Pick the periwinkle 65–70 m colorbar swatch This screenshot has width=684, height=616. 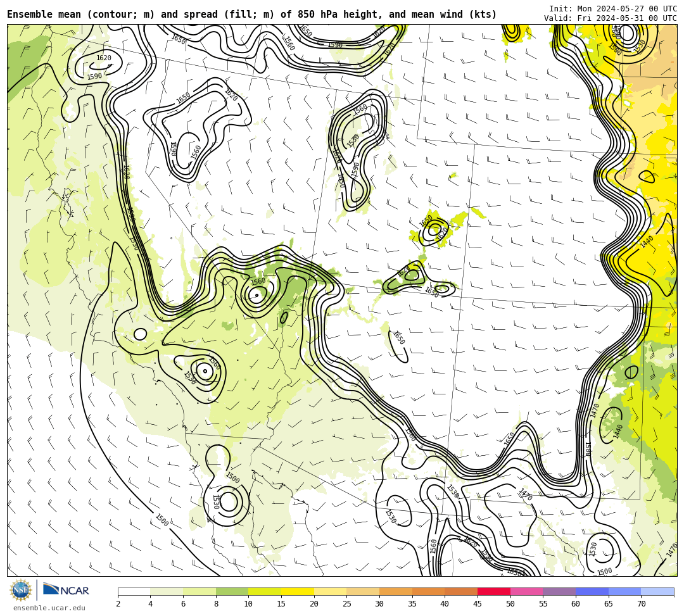click(x=624, y=591)
